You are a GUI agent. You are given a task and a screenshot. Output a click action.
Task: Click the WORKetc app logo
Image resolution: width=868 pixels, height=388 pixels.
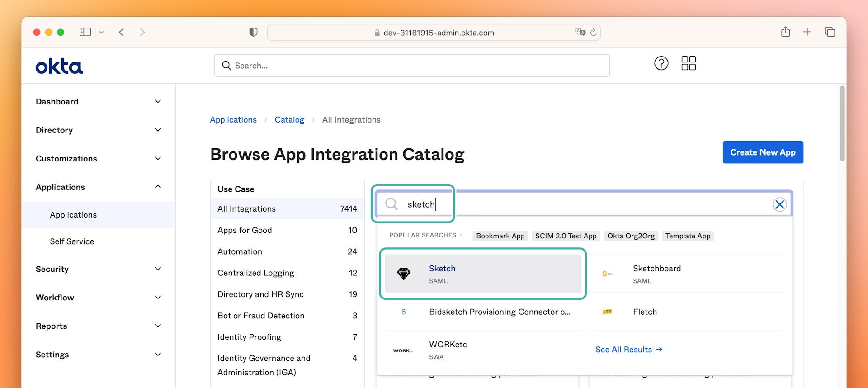(x=403, y=350)
